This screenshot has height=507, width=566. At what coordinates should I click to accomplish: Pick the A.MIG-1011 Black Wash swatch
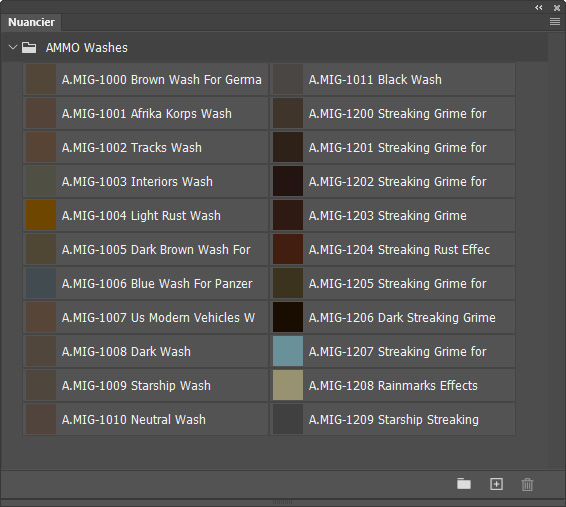pos(288,79)
